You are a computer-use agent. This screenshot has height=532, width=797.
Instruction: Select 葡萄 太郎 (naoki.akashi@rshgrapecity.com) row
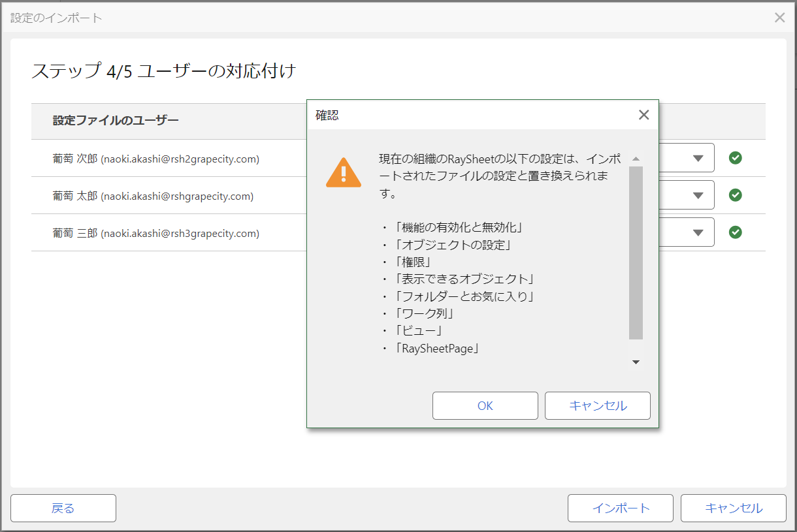[x=153, y=196]
